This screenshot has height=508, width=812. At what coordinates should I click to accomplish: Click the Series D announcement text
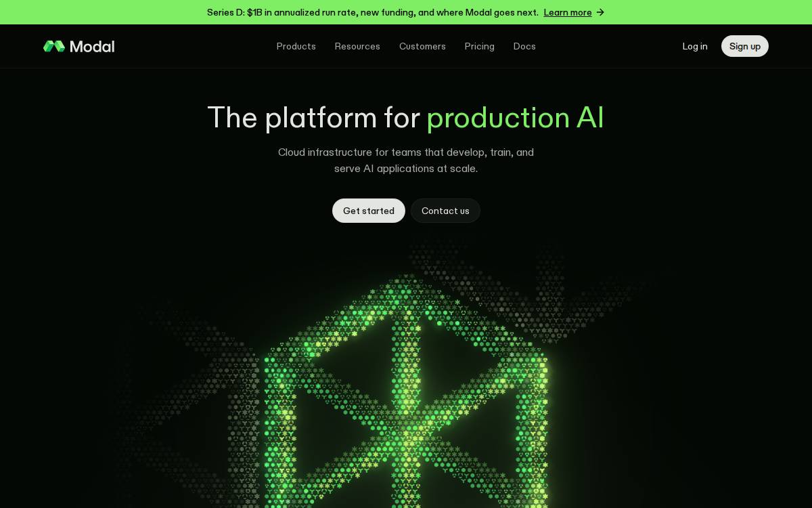373,12
